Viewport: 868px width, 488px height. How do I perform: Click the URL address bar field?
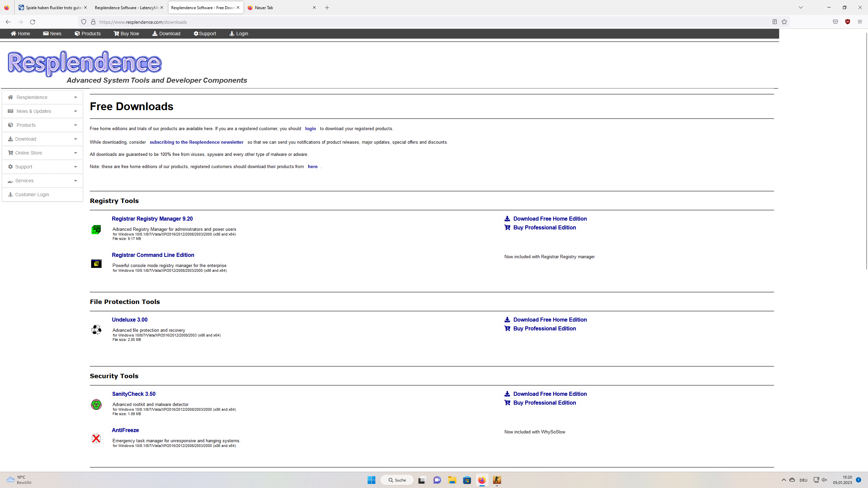pos(407,22)
